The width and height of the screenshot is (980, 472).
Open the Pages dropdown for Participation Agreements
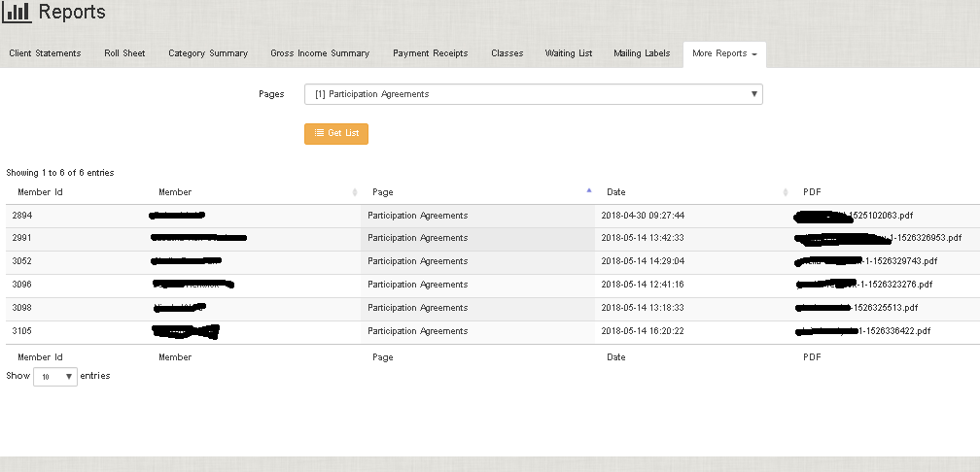[x=533, y=94]
